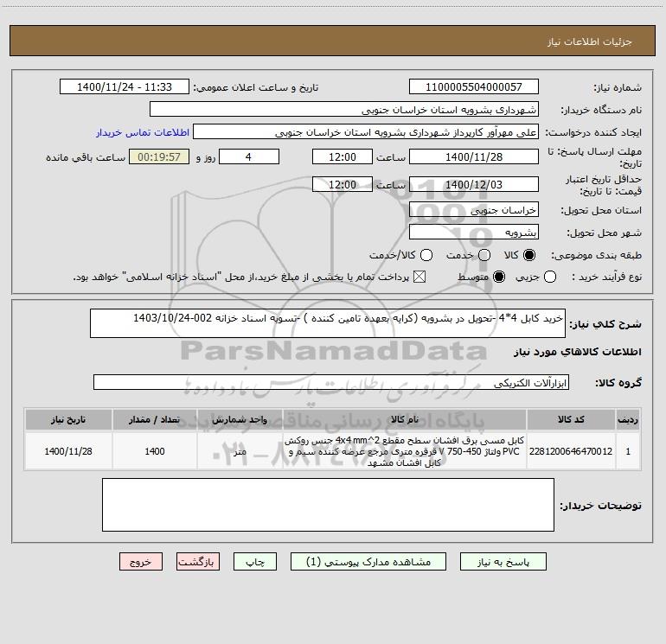Image resolution: width=666 pixels, height=644 pixels.
Task: Click the تعداد / مقدار column header
Action: 155,419
